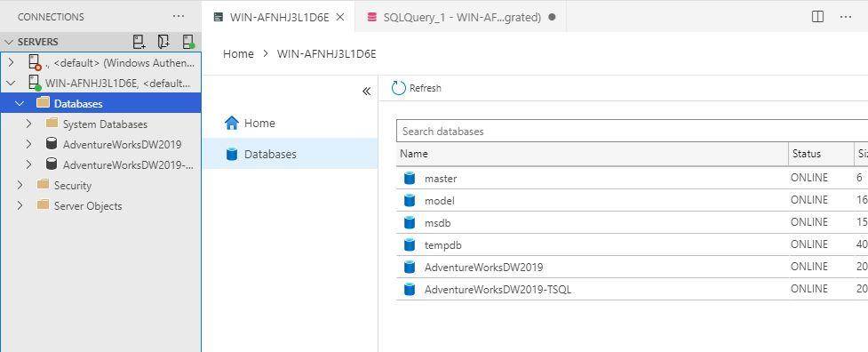This screenshot has height=352, width=868.
Task: Expand the default Windows Authentication server node
Action: 11,62
